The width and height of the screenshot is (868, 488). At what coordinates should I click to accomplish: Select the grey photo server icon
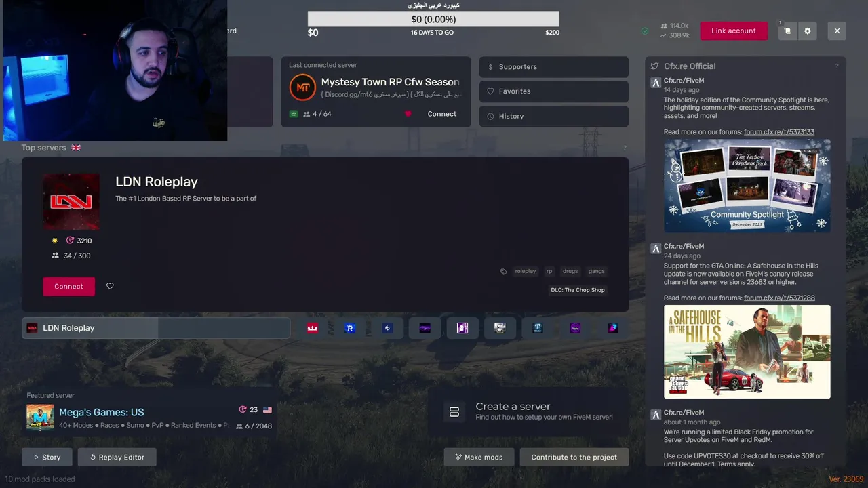[500, 328]
